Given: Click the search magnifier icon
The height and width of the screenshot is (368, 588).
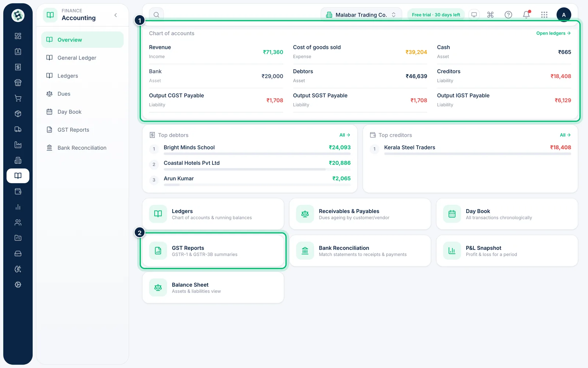Looking at the screenshot, I should click(156, 15).
